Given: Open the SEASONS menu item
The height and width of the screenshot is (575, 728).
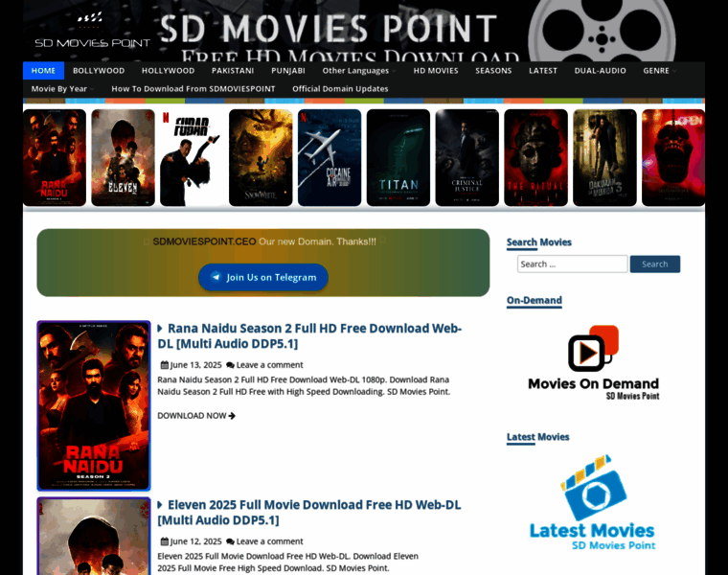Looking at the screenshot, I should 493,71.
